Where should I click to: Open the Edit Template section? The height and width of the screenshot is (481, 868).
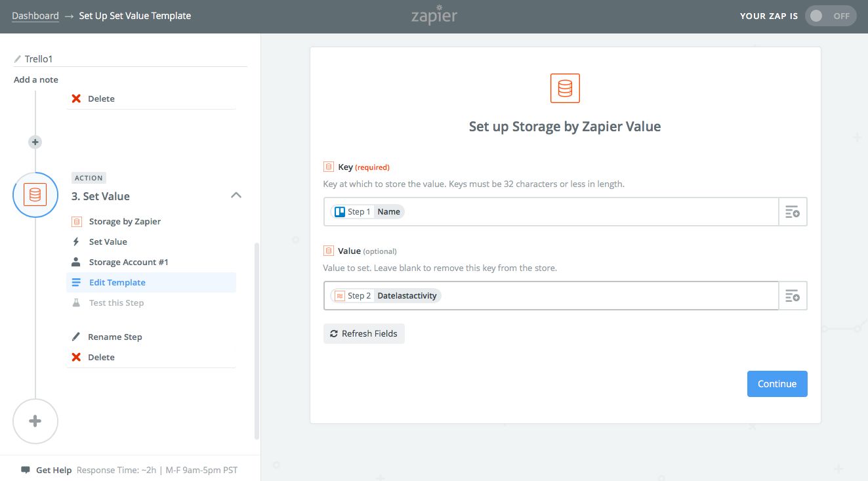click(117, 283)
